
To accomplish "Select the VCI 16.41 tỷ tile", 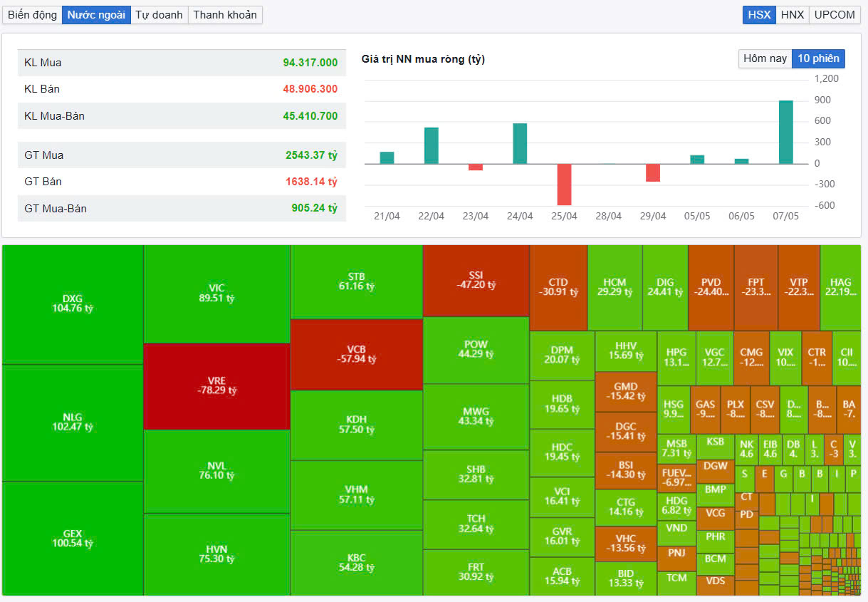I will (562, 497).
